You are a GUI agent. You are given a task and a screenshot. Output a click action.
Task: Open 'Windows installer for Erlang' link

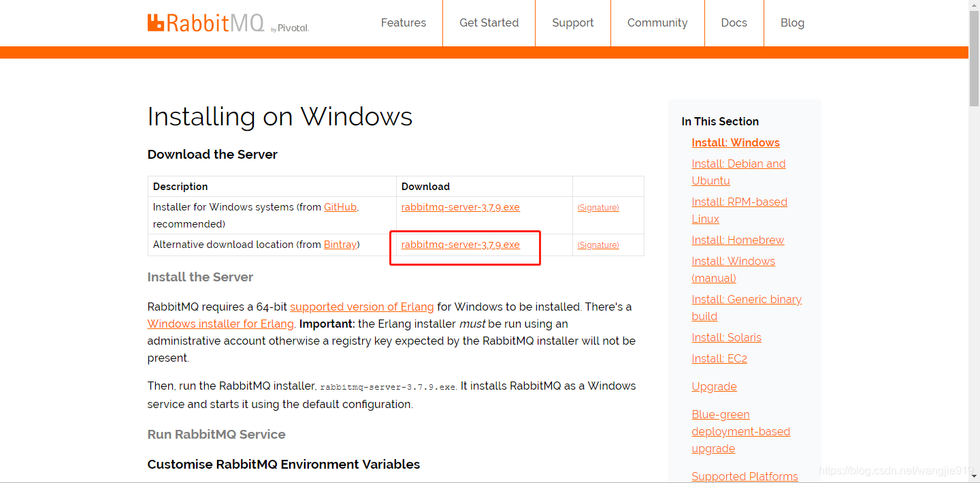(x=220, y=324)
